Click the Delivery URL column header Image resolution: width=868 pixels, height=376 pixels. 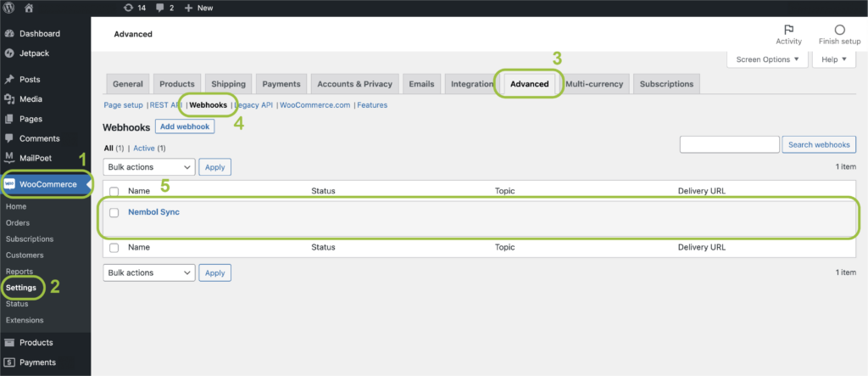tap(702, 191)
